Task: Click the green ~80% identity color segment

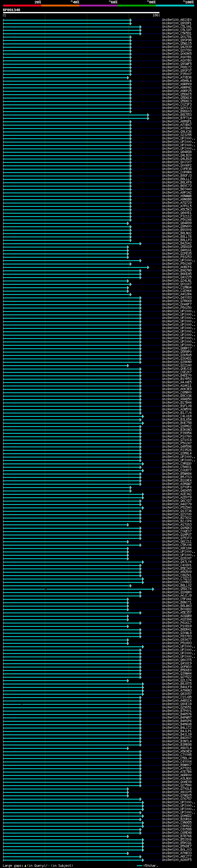Action: pyautogui.click(x=137, y=6)
